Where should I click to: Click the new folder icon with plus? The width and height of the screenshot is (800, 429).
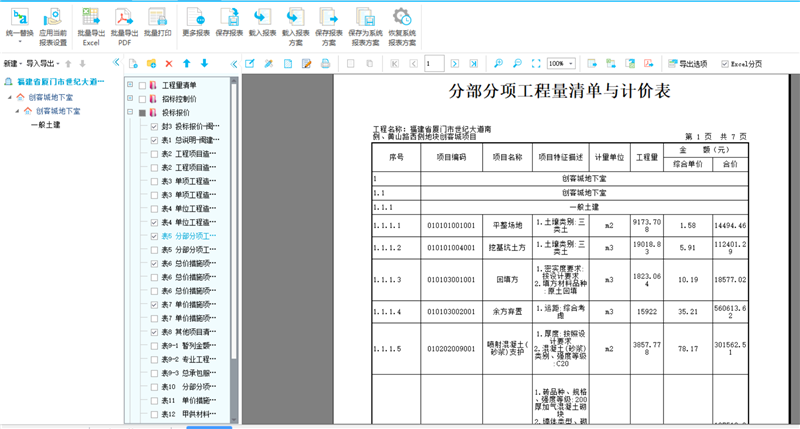click(x=152, y=64)
